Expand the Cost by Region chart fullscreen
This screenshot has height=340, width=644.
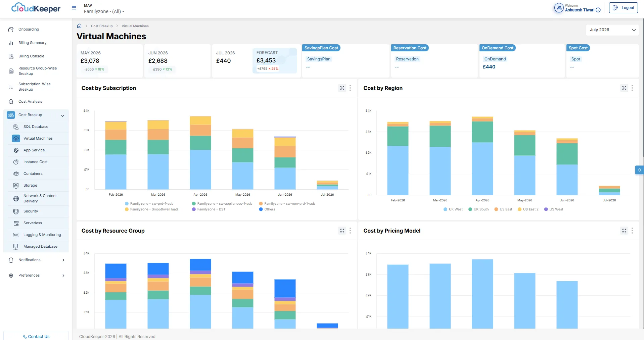[624, 88]
